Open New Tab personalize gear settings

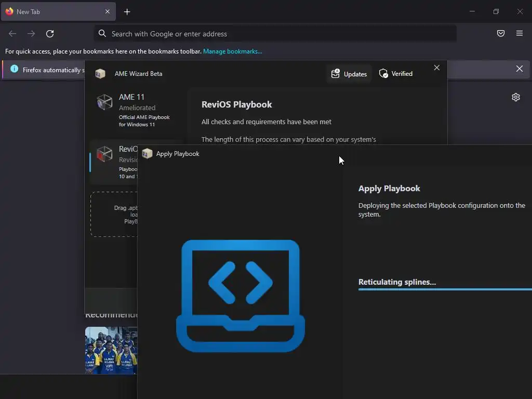[x=516, y=97]
